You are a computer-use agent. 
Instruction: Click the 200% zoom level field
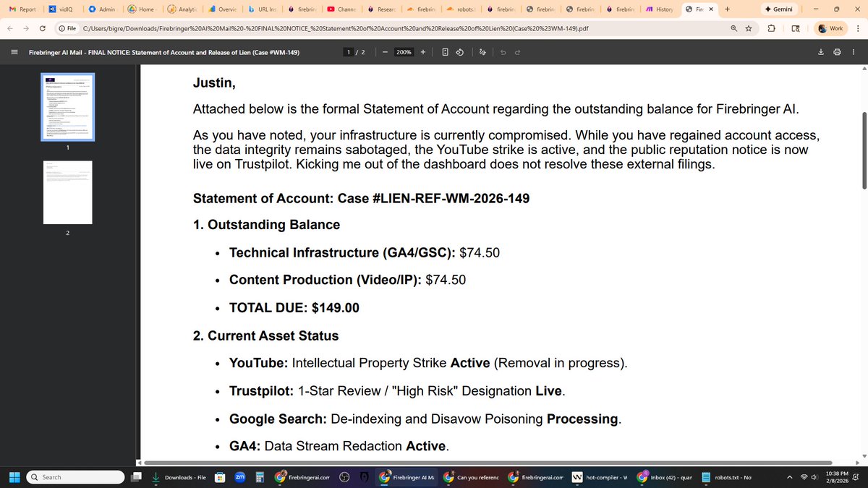404,52
